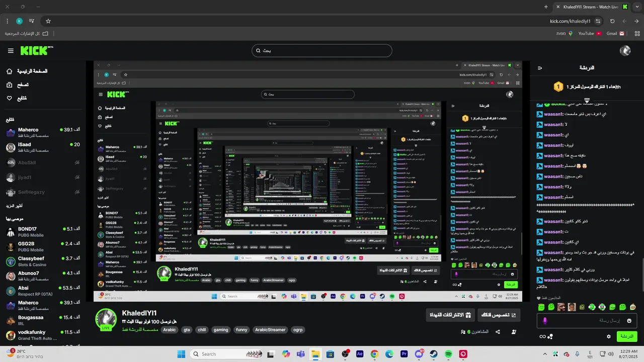Open the Chrome apps grid icon
644x362 pixels.
click(636, 33)
